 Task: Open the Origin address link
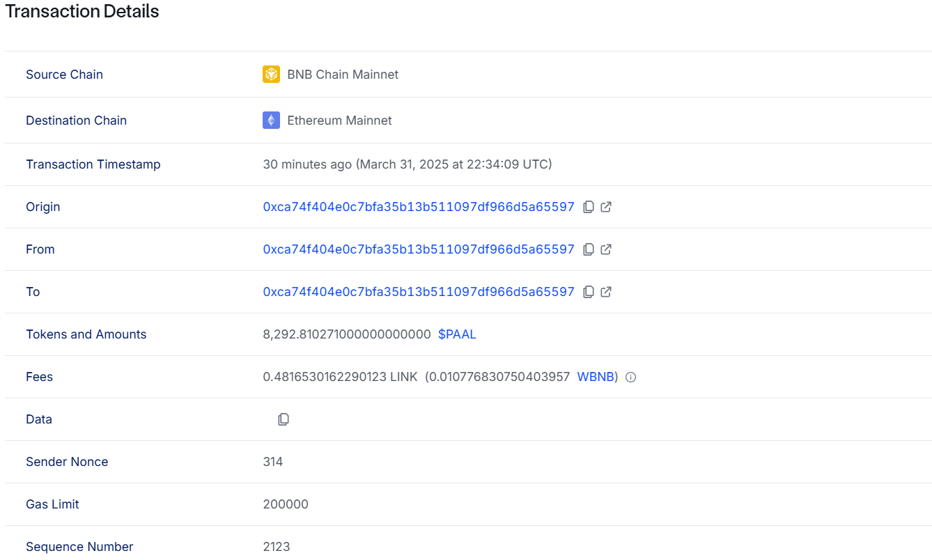[x=419, y=207]
